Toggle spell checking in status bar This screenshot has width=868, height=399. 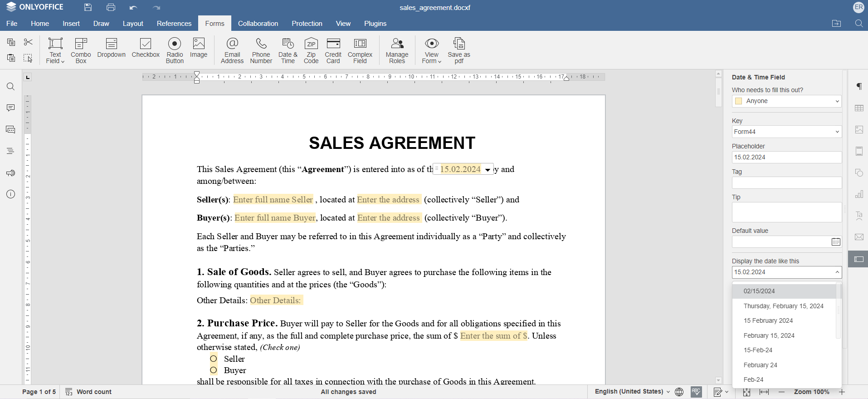pos(696,392)
